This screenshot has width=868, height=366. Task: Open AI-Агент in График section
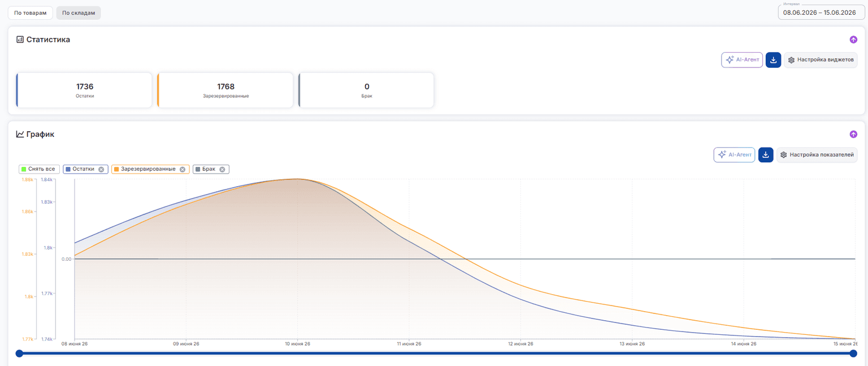(x=734, y=155)
